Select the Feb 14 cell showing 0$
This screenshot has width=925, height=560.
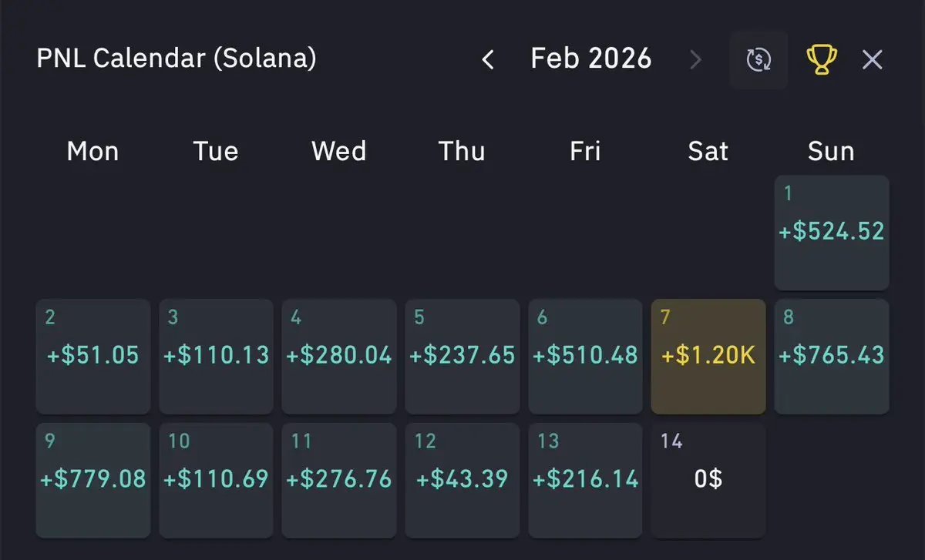tap(708, 479)
